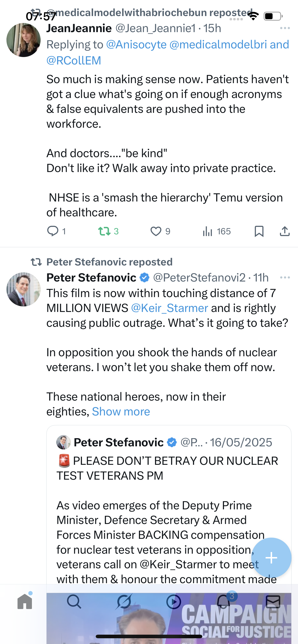The width and height of the screenshot is (298, 644).
Task: Open the @Keir_Starmer mention link
Action: 170,308
